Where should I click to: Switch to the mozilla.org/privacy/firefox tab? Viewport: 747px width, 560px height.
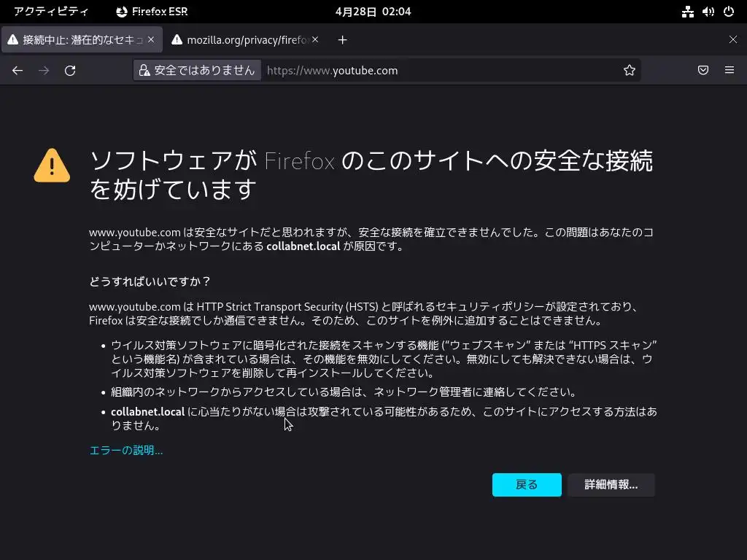[245, 40]
